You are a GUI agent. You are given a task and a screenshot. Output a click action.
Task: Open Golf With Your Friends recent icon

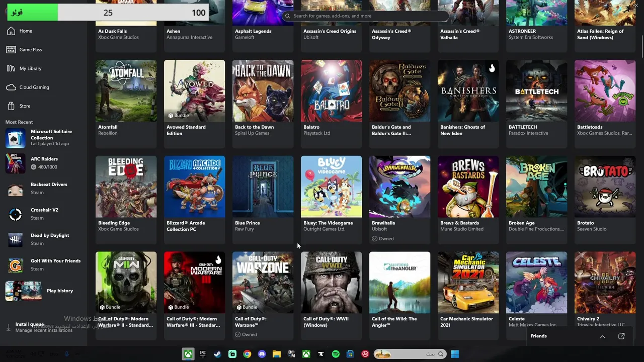point(15,265)
